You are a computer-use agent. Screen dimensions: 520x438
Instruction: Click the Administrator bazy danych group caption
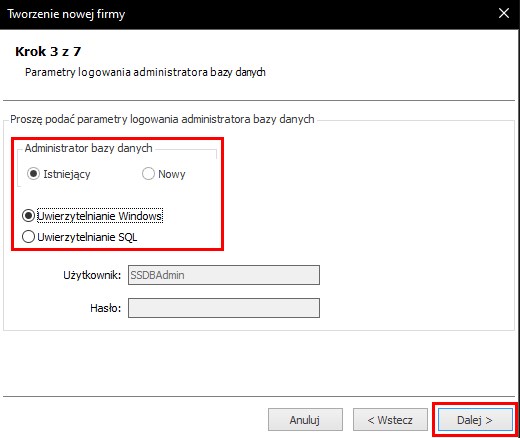coord(88,148)
